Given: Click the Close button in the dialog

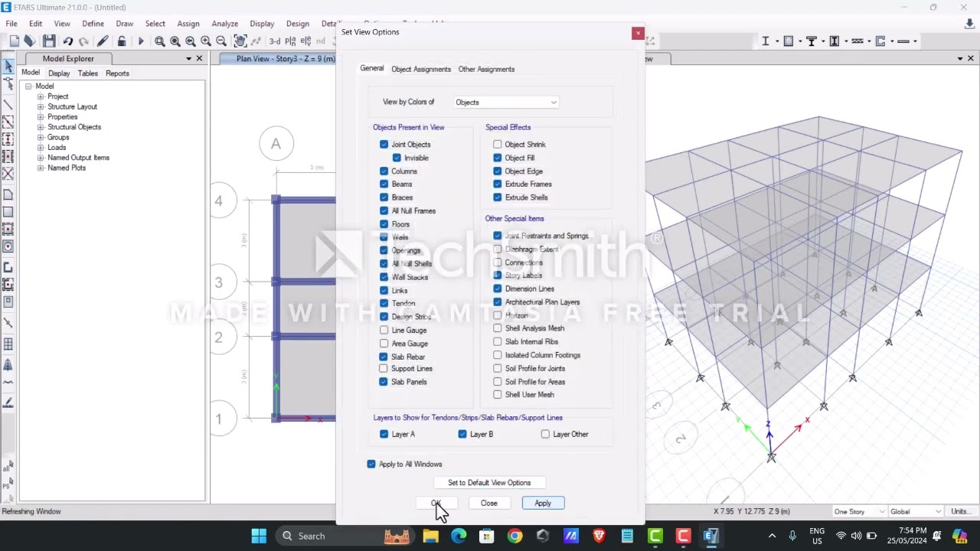Looking at the screenshot, I should pos(489,503).
